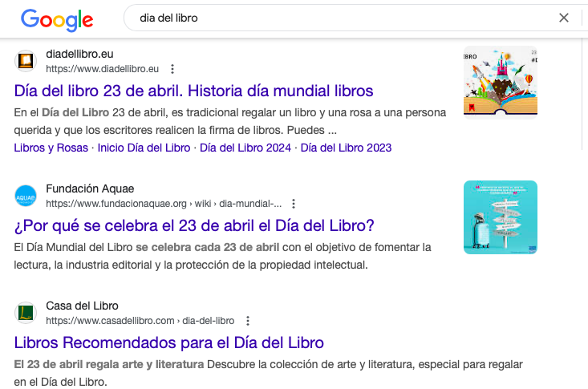The width and height of the screenshot is (588, 389).
Task: Click the diadellibro.eu book illustration thumbnail
Action: (x=501, y=82)
